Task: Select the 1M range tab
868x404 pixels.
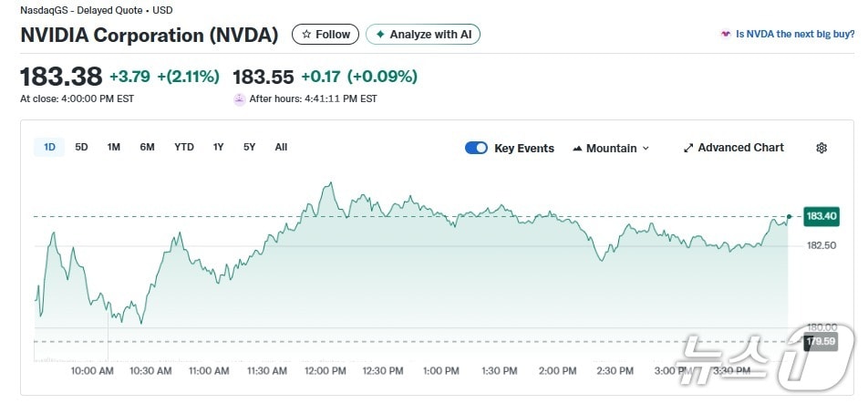Action: [x=114, y=147]
